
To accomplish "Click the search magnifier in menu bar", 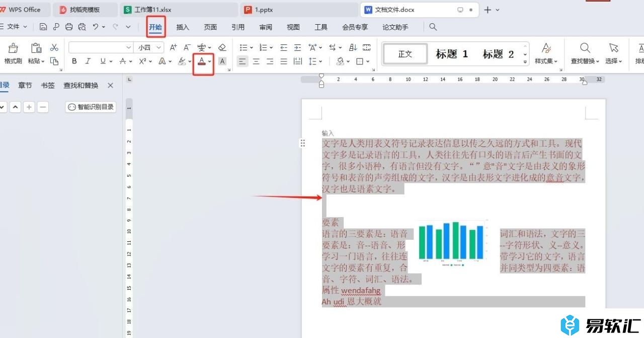I will [x=433, y=27].
